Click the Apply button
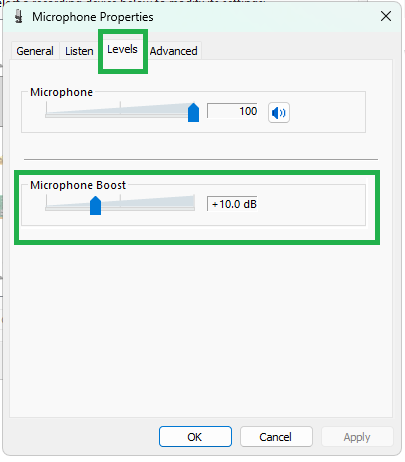405x462 pixels. click(357, 437)
